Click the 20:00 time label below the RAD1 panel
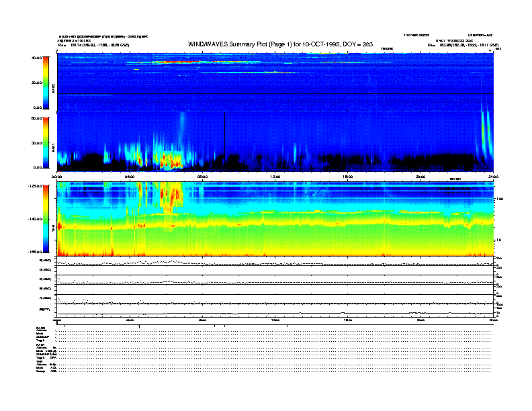This screenshot has height=411, width=532. (420, 177)
